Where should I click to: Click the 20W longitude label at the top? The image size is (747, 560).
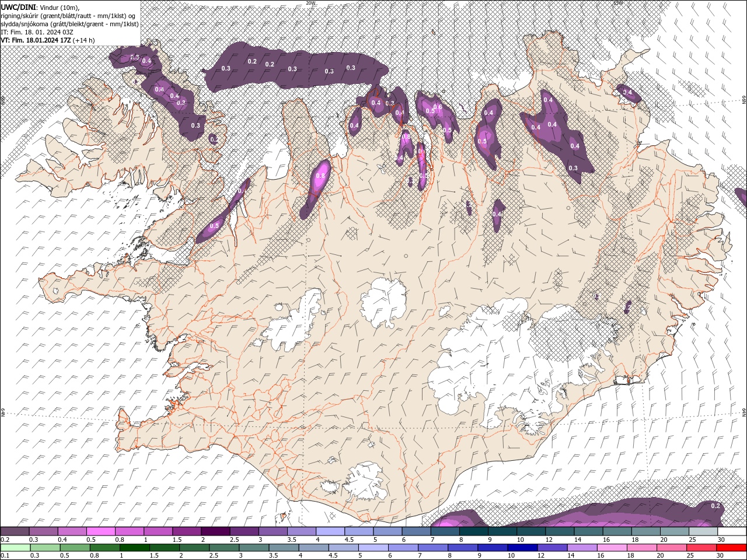tap(311, 3)
